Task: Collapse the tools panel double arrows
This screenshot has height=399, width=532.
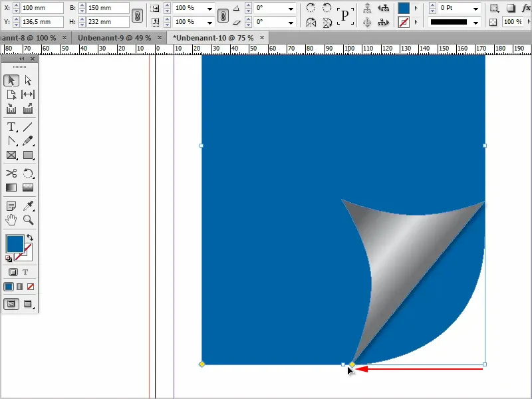Action: pos(22,59)
